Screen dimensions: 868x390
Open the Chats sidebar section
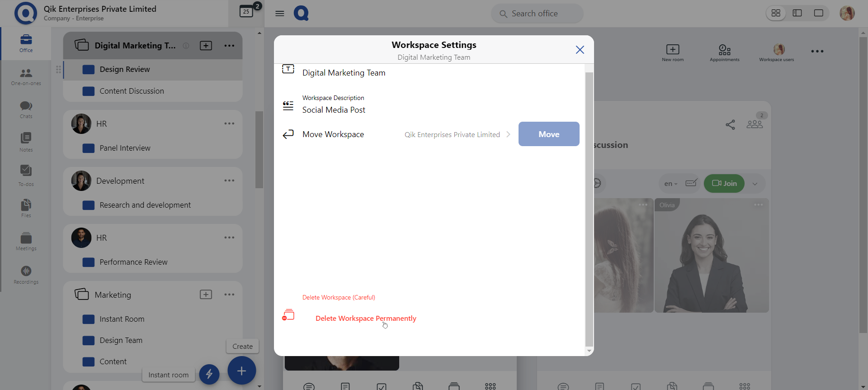pos(26,109)
